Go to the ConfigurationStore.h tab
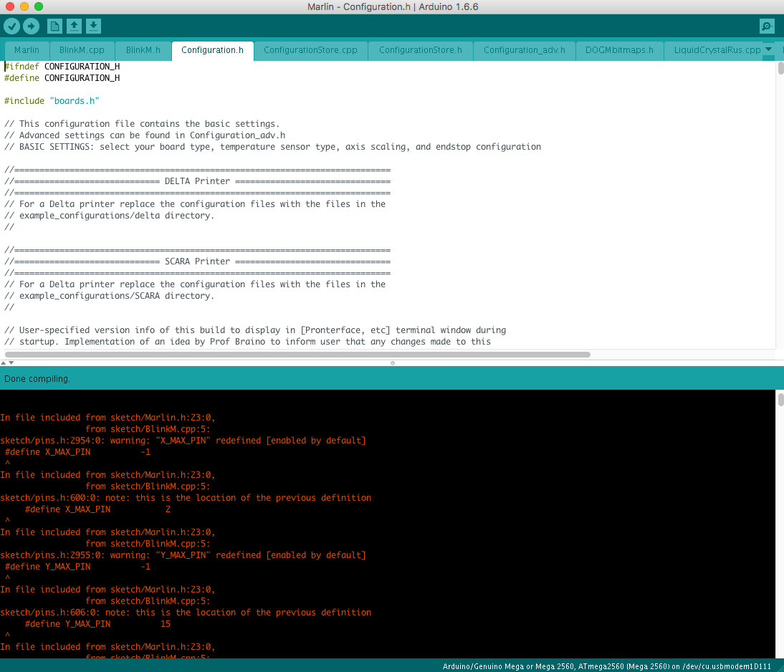 [x=421, y=50]
